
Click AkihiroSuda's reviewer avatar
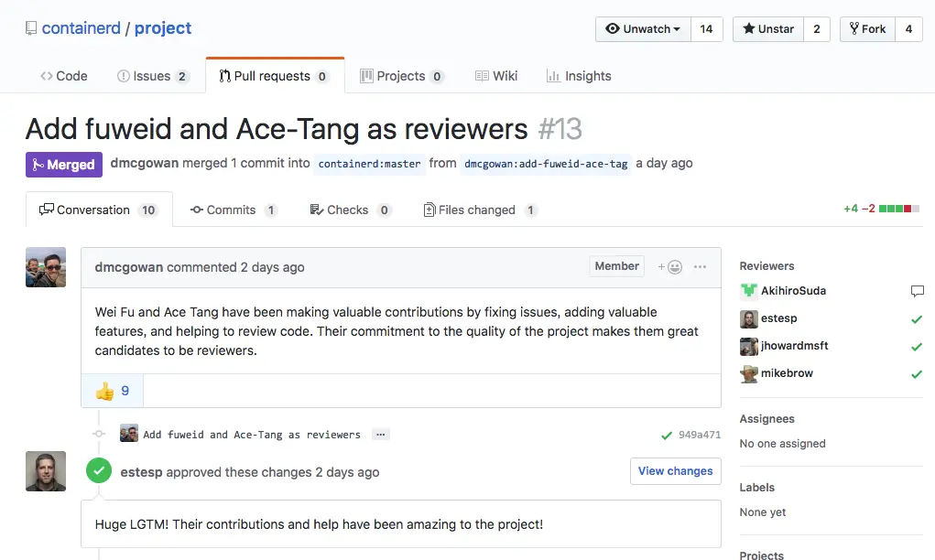[x=749, y=291]
